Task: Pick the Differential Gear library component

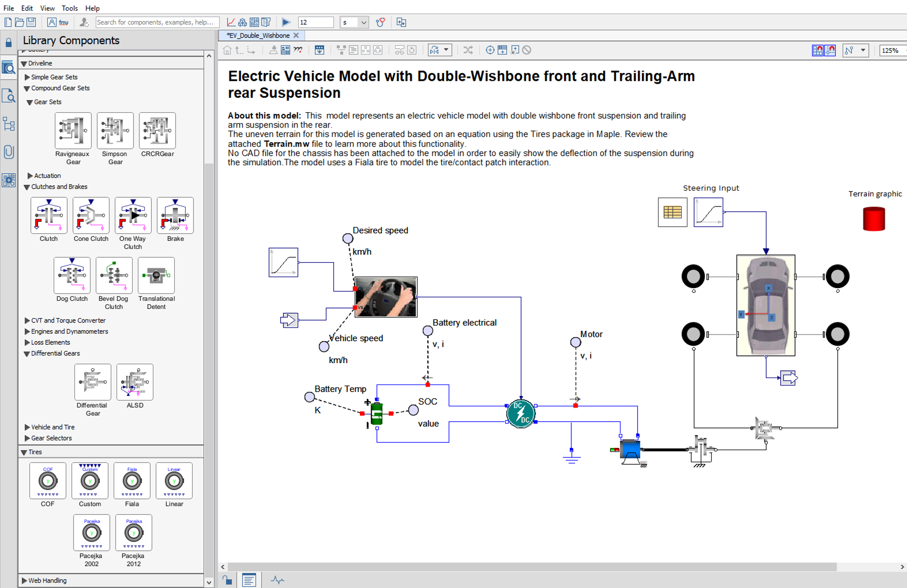Action: 92,382
